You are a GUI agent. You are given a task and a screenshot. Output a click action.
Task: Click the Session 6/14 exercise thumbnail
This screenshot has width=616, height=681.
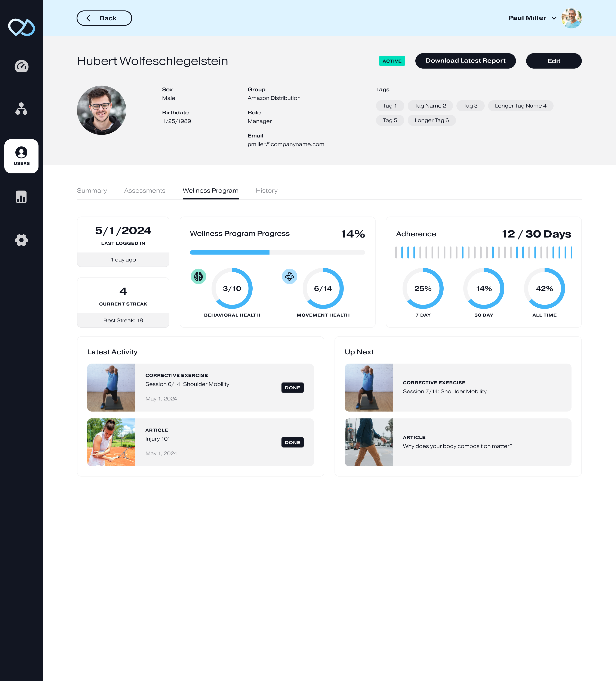coord(111,387)
